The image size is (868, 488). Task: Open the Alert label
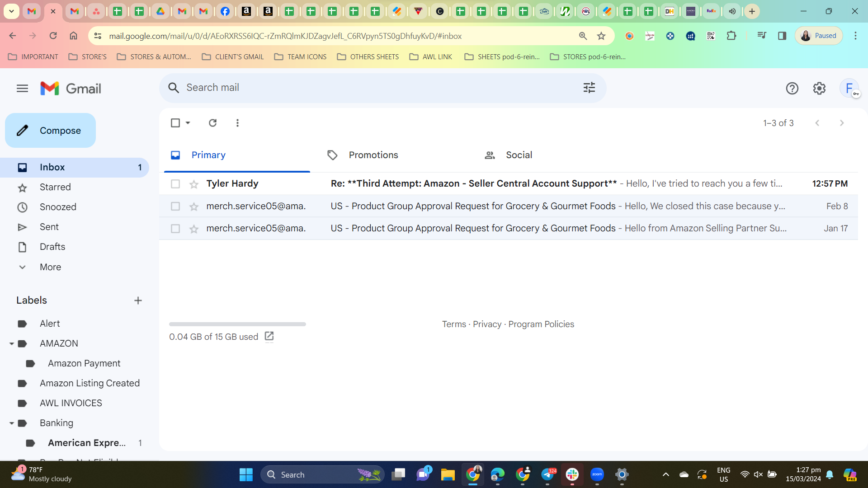click(x=50, y=324)
